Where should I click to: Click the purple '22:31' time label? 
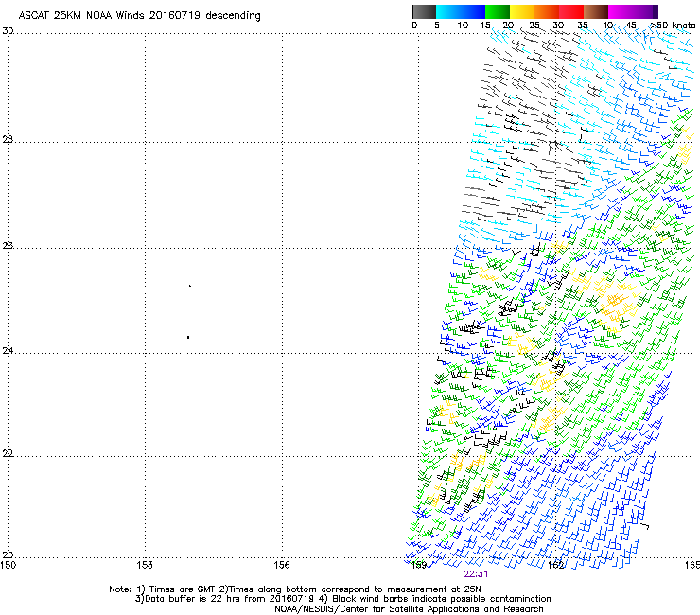pos(476,574)
